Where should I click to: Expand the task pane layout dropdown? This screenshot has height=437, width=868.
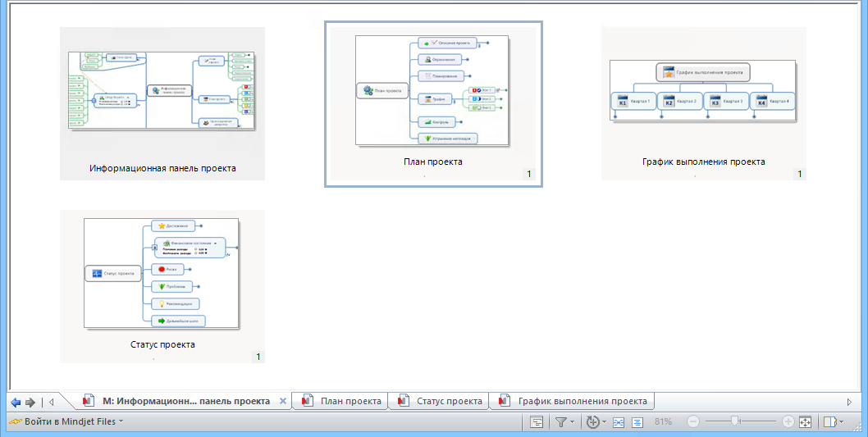[x=840, y=422]
